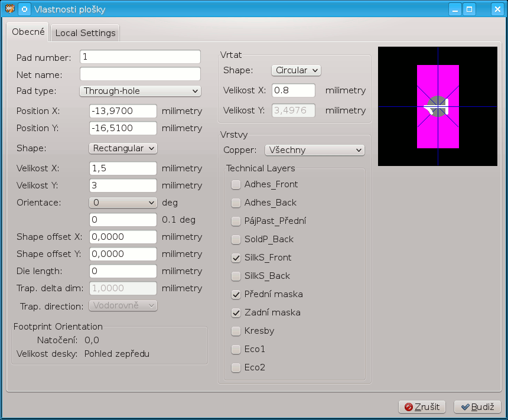Click the Pohled zepředu text
The width and height of the screenshot is (508, 420).
coord(117,354)
